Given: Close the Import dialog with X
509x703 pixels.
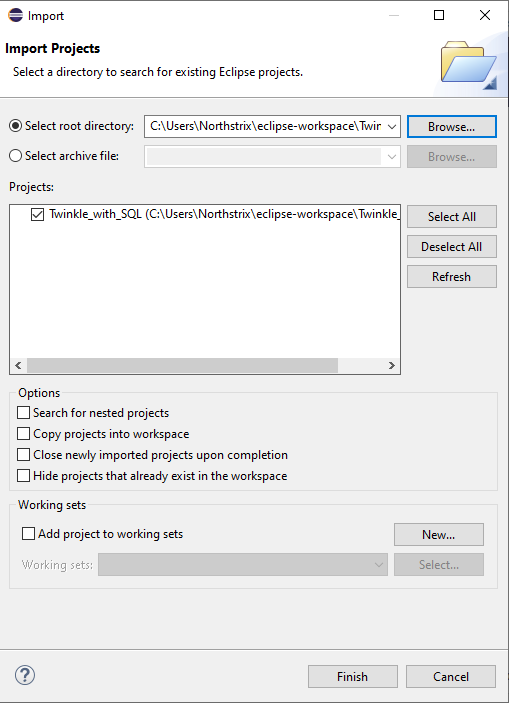Looking at the screenshot, I should pos(485,15).
